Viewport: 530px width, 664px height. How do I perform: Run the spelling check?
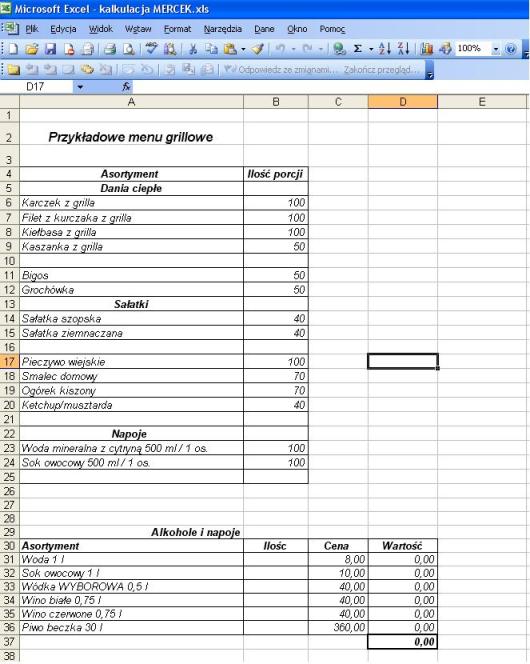pos(151,49)
